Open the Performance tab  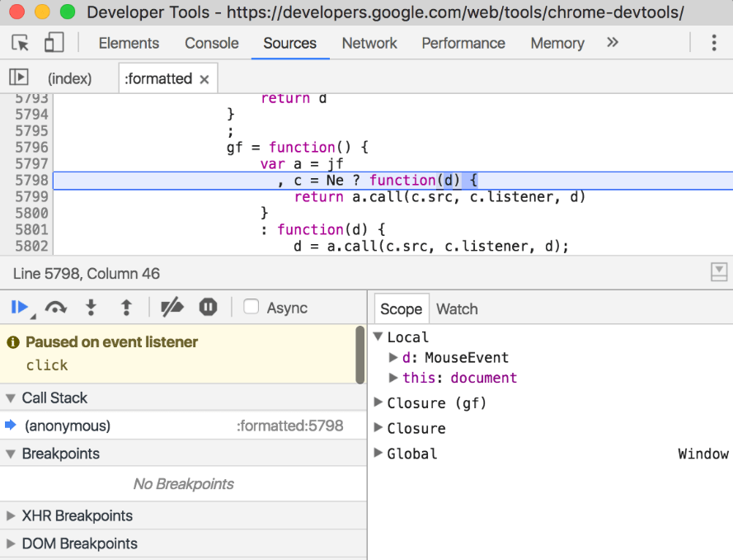tap(463, 43)
